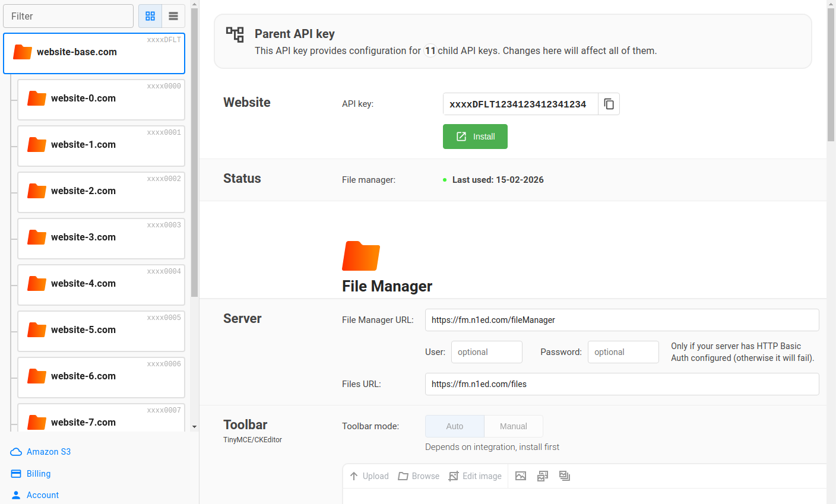
Task: Select the grid view icon above websites
Action: [x=150, y=16]
